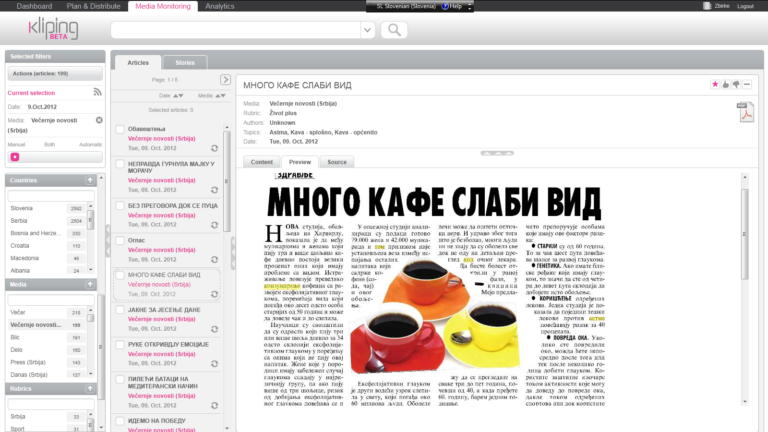This screenshot has height=432, width=768.
Task: Check НЕПРАВДА ГУРНУЛА МАЈКУ У МОРАЧУ checkbox
Action: click(x=120, y=164)
